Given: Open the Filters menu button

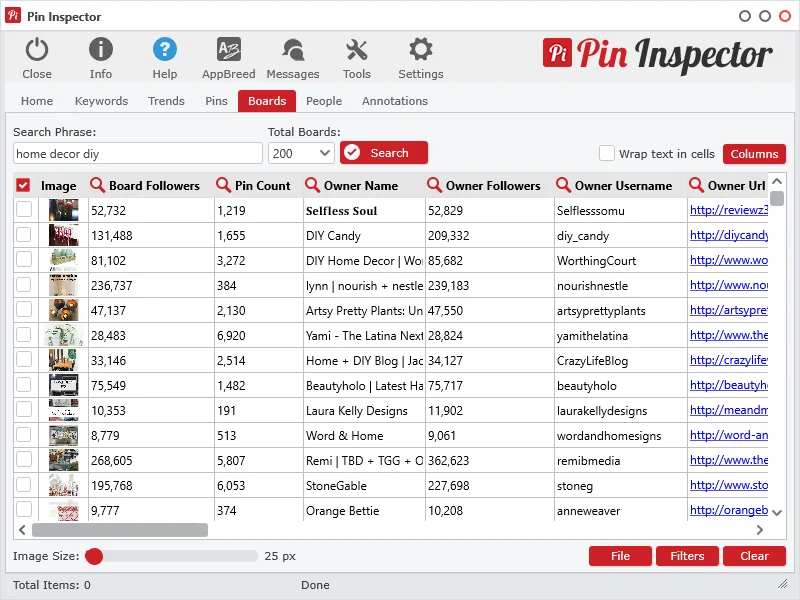Looking at the screenshot, I should 687,556.
